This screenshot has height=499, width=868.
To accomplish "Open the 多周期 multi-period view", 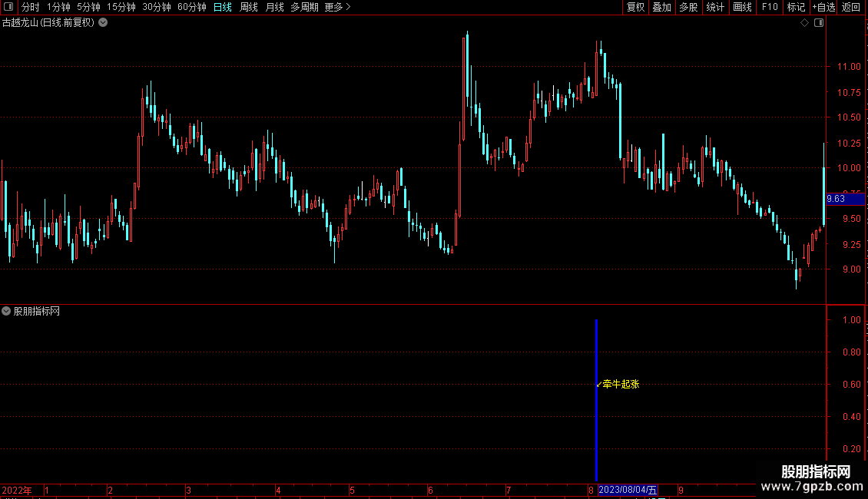I will point(304,7).
